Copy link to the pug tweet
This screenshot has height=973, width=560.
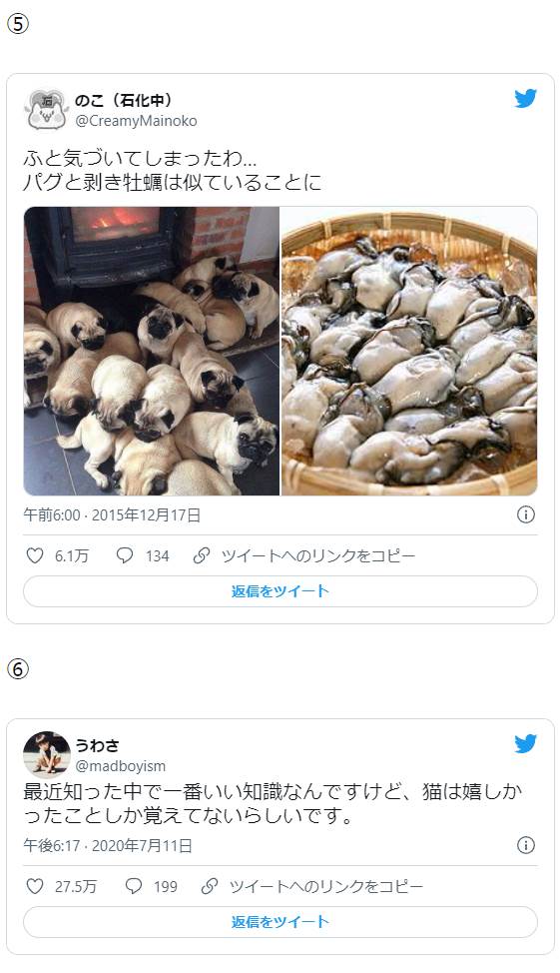[x=303, y=555]
